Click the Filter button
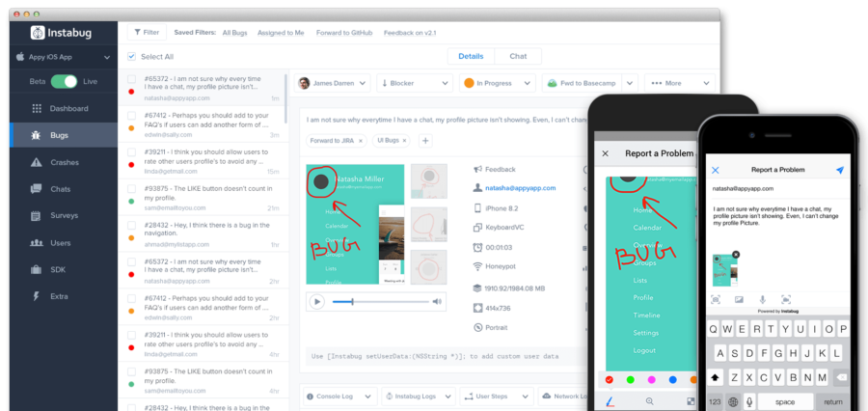Screen dimensions: 868x411 tap(147, 33)
